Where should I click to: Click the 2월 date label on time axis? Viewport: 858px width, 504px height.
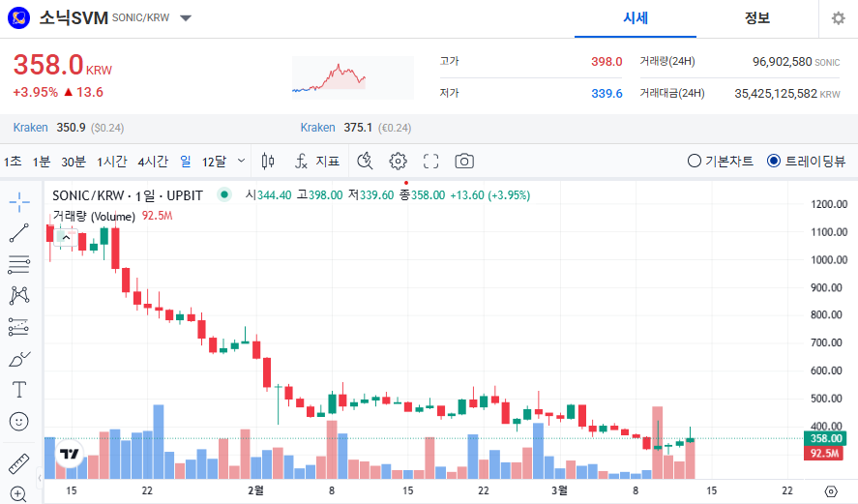click(255, 490)
